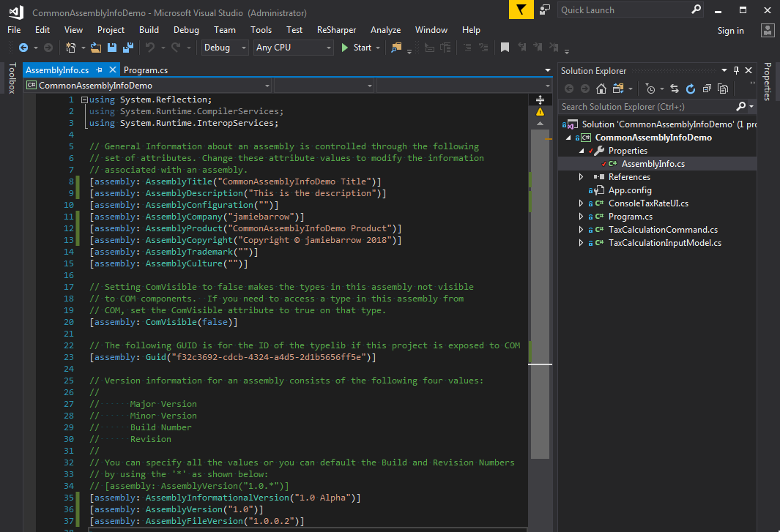Image resolution: width=780 pixels, height=532 pixels.
Task: Click the Solution Explorer Back icon
Action: click(569, 89)
